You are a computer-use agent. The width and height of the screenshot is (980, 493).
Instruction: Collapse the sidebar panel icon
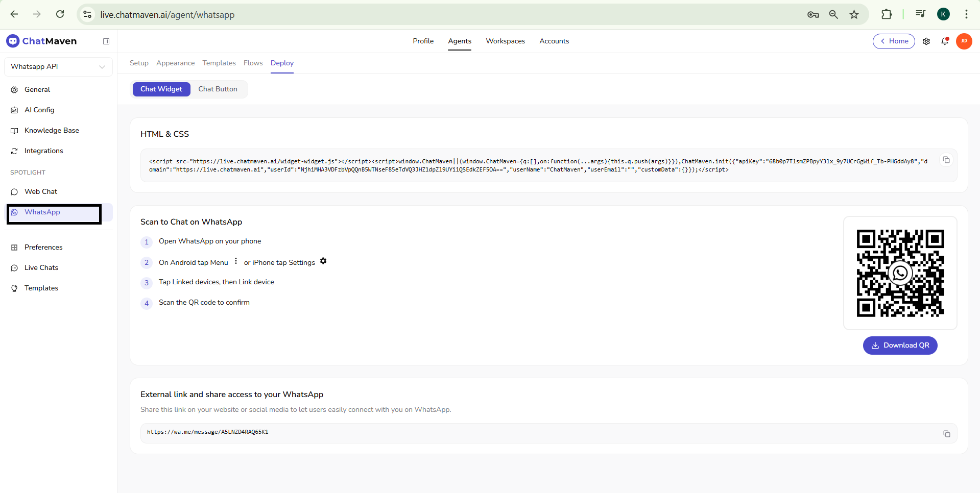tap(106, 41)
